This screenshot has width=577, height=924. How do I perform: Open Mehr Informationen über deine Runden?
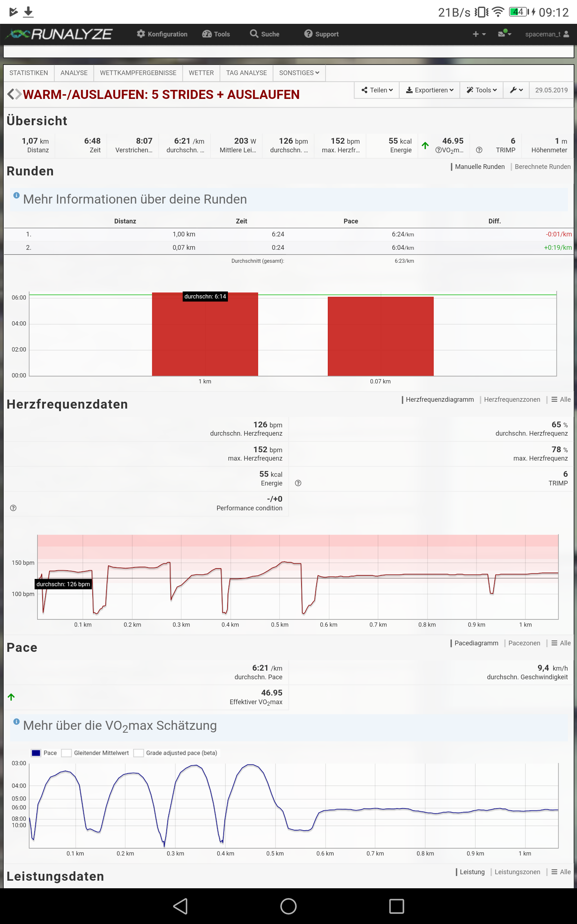tap(135, 199)
